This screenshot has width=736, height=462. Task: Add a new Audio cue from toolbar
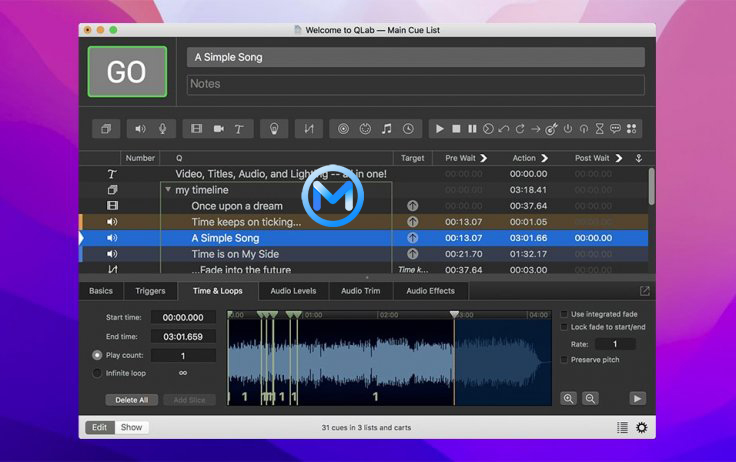click(x=140, y=129)
